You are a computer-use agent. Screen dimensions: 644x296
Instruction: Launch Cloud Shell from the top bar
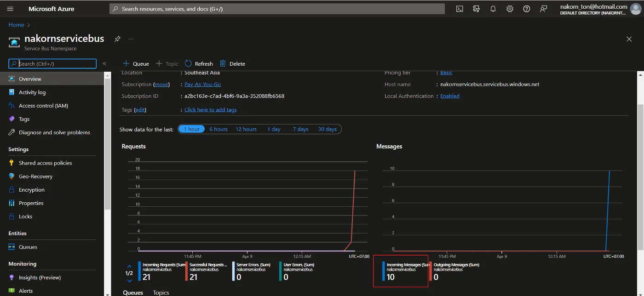pos(460,9)
